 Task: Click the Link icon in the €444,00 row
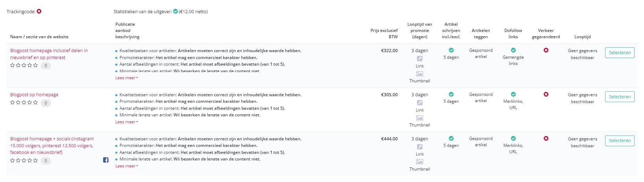point(420,147)
